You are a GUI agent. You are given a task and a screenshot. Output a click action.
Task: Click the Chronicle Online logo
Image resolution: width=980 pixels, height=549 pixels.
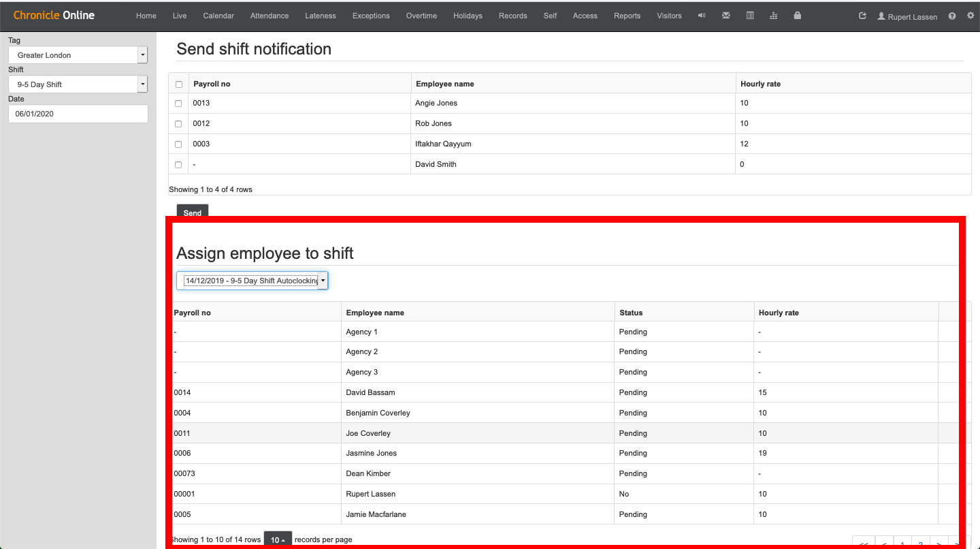54,15
